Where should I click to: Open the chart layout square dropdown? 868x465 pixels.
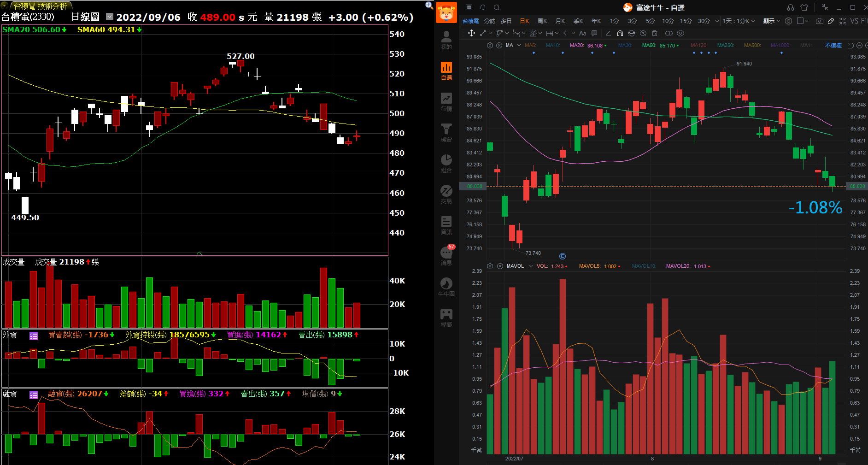pyautogui.click(x=803, y=21)
